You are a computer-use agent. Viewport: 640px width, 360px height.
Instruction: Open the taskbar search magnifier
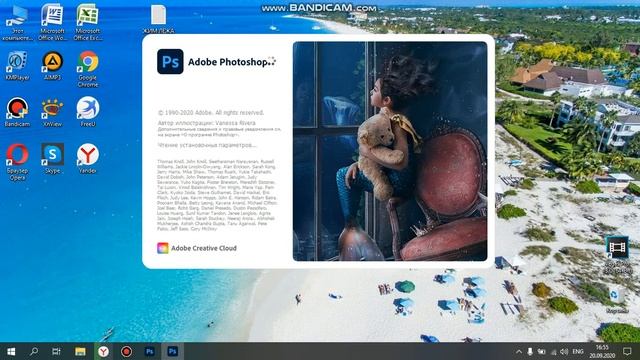click(34, 351)
